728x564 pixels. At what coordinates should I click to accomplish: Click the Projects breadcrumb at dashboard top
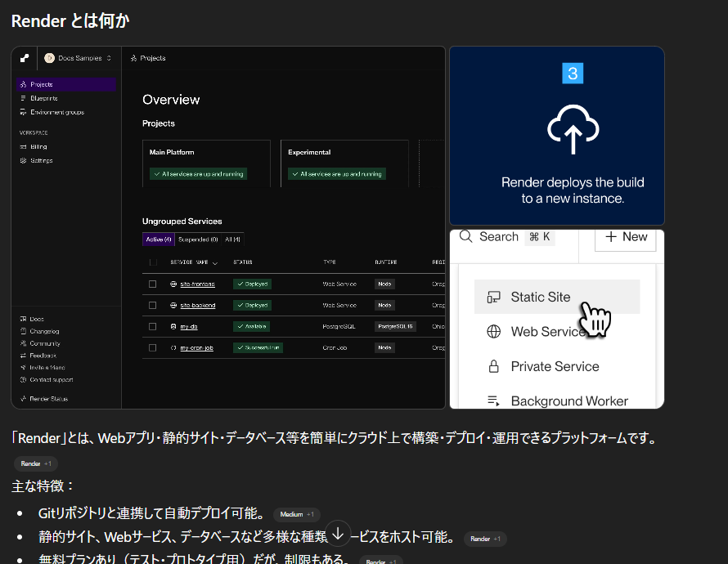tap(149, 58)
